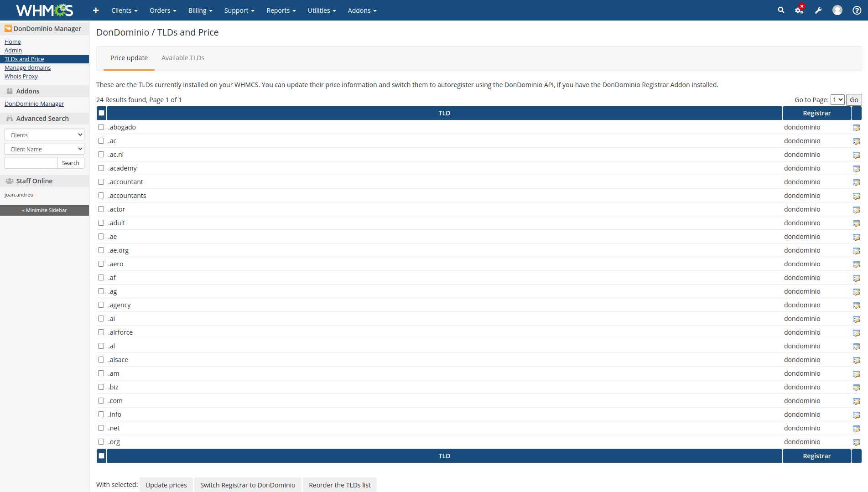Click the edit pricing icon for .abogado
Screen dimensions: 868x492
point(856,128)
